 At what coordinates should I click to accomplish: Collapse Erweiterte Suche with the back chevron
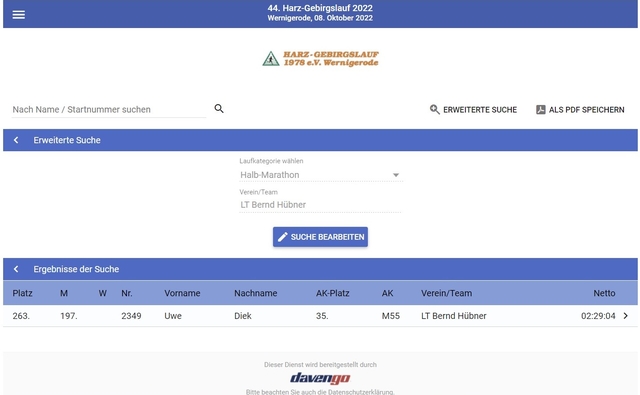16,140
